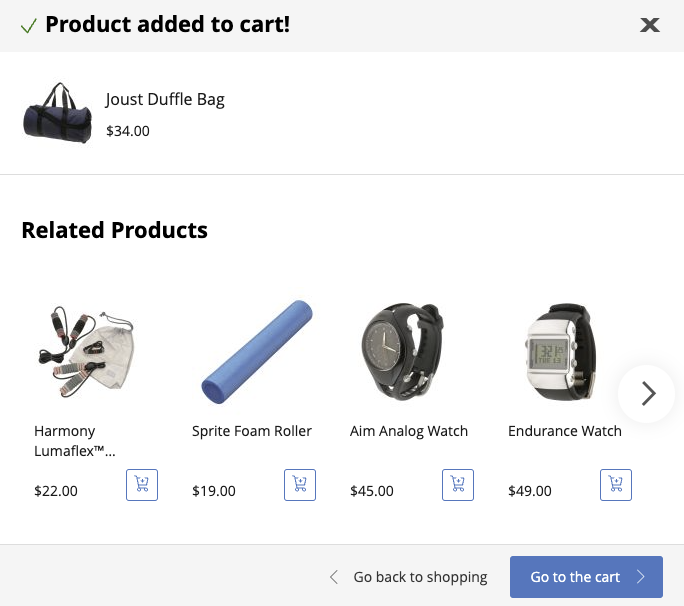Click the arrow on Go to the cart
The height and width of the screenshot is (606, 684).
click(x=641, y=577)
